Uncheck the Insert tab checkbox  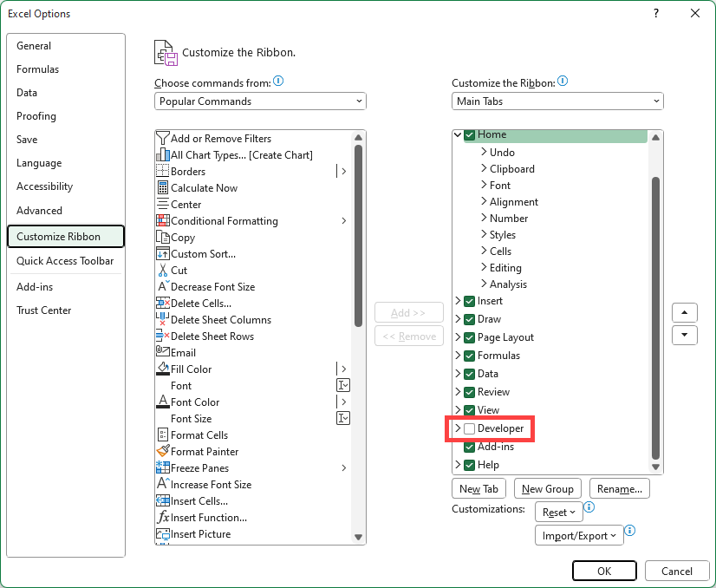pos(469,301)
